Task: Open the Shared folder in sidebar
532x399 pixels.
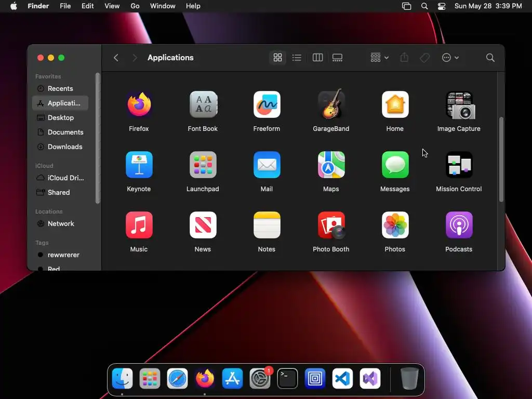Action: [60, 192]
